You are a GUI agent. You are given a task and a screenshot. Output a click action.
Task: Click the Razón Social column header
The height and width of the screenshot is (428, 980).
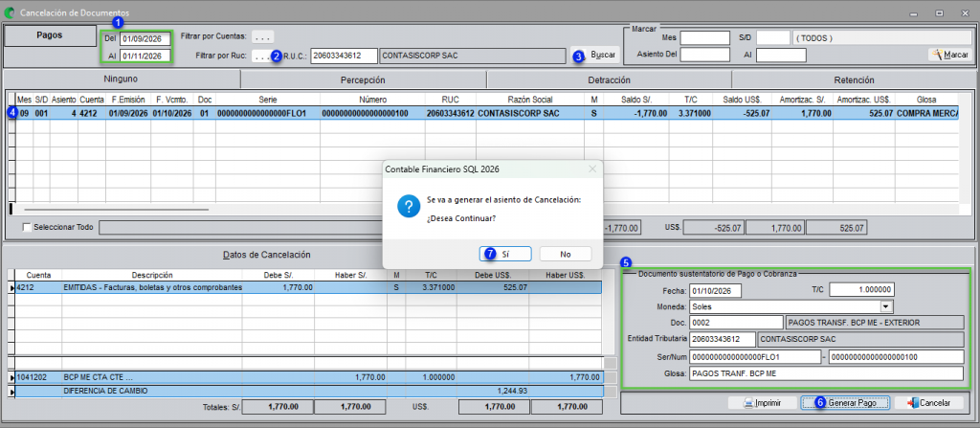[x=530, y=99]
